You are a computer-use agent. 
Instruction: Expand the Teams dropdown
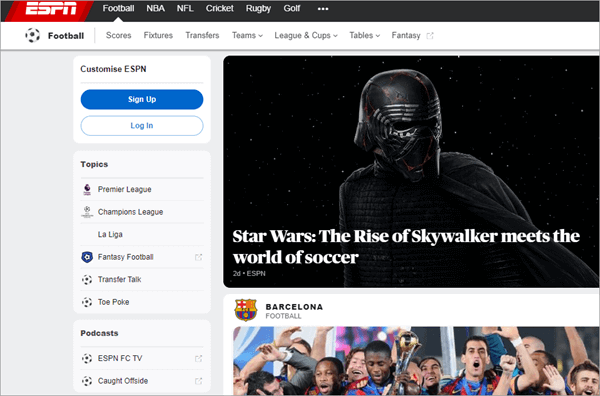tap(247, 35)
